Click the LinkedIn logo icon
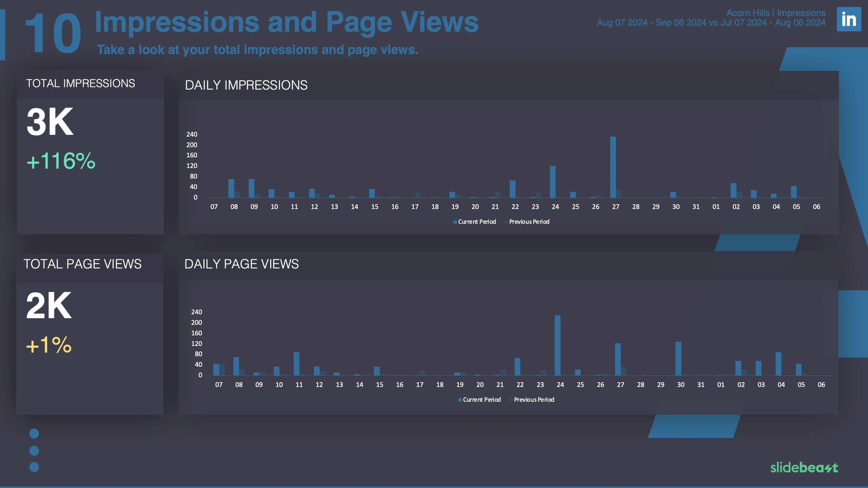Screen dimensions: 868x488 pyautogui.click(x=849, y=19)
